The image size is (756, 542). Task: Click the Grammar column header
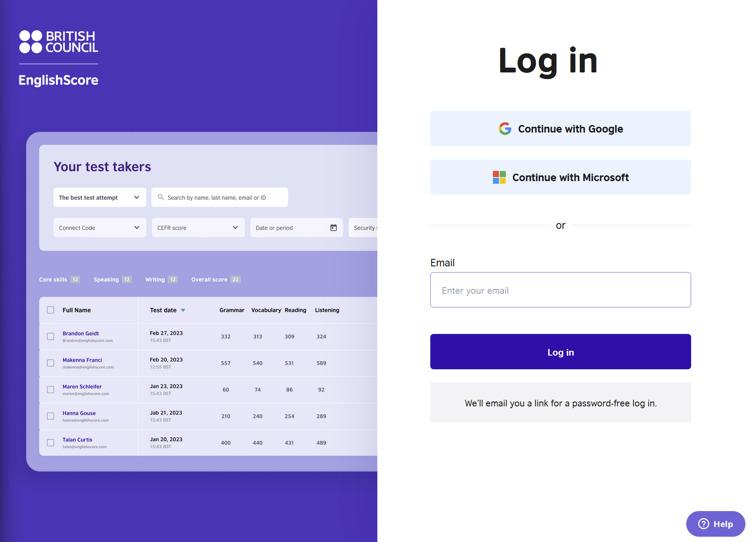pyautogui.click(x=232, y=310)
